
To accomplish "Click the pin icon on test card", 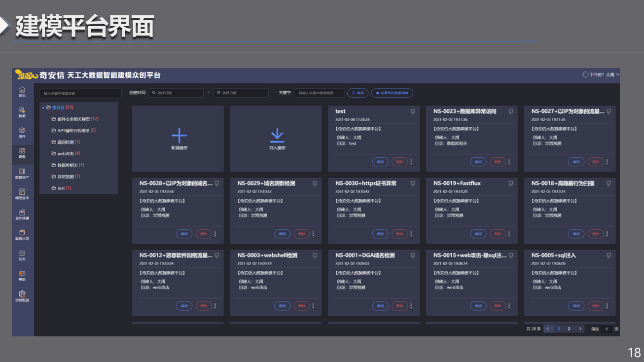I will (413, 111).
